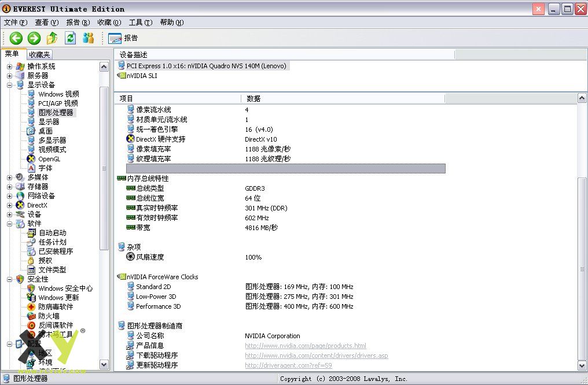Click the 授权 lock icon
The image size is (588, 385).
pyautogui.click(x=31, y=261)
